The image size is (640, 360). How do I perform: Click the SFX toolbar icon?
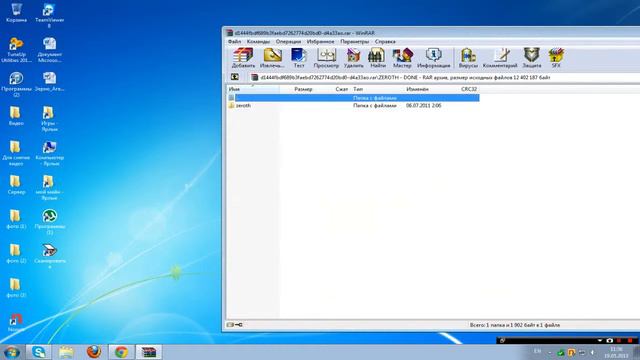pyautogui.click(x=556, y=58)
